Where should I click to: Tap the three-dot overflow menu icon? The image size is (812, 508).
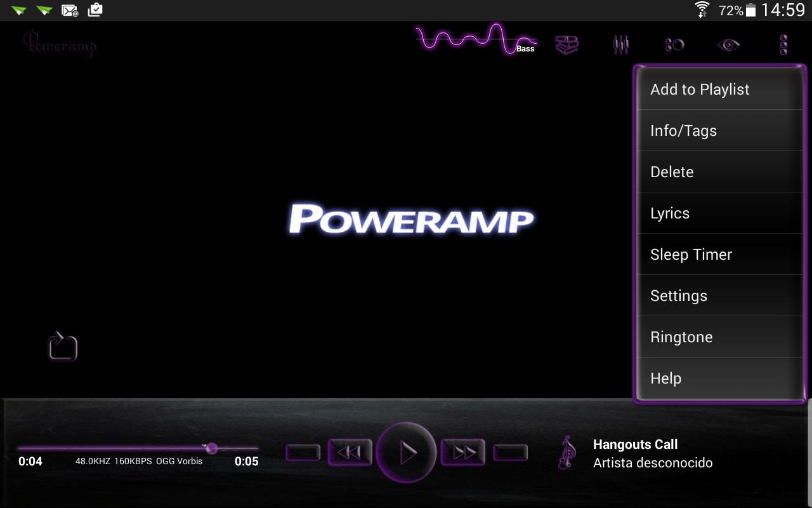tap(783, 44)
